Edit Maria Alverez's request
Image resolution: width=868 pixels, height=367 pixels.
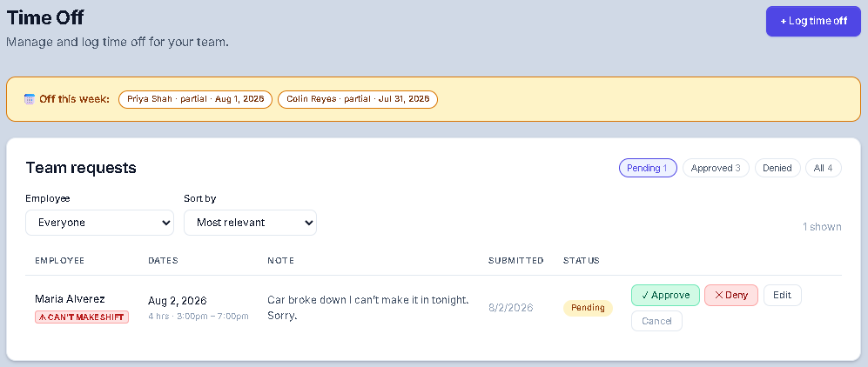[x=782, y=295]
